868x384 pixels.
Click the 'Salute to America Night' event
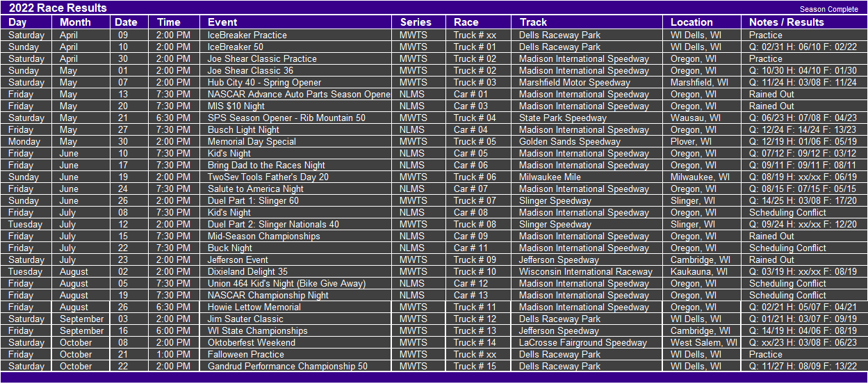pos(256,189)
